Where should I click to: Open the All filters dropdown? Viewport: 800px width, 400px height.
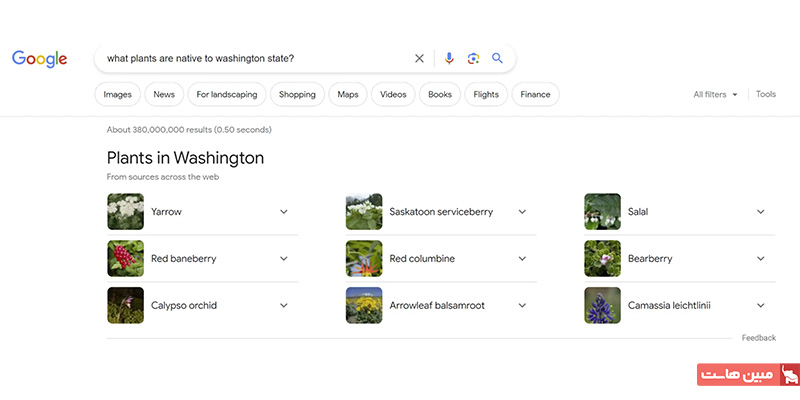click(x=715, y=94)
